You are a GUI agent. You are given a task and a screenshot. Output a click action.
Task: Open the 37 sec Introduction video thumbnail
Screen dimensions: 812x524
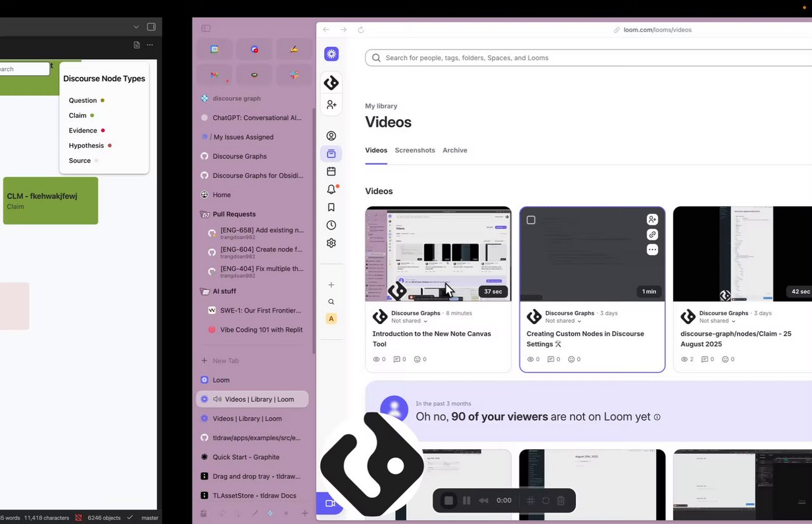438,254
